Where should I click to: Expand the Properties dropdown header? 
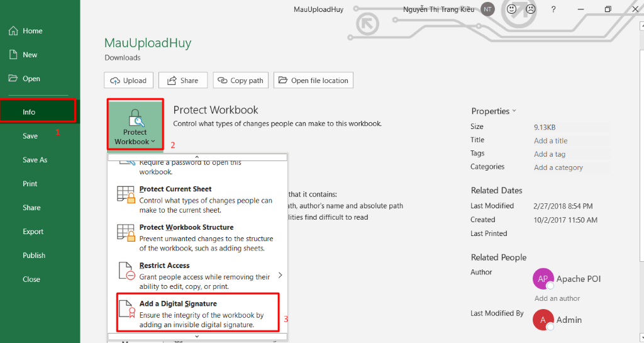tap(494, 111)
